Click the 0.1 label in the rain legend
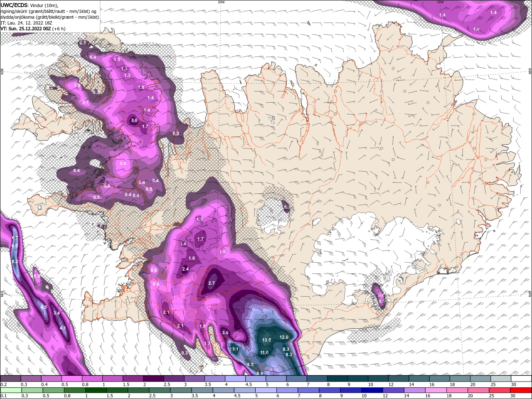 pos(3,396)
